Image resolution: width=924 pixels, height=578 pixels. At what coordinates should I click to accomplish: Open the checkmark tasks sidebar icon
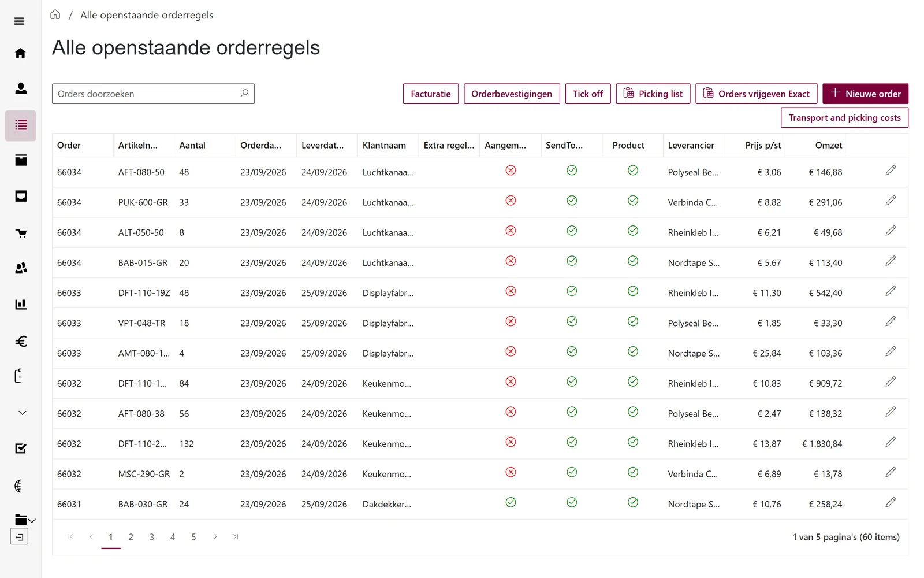[x=21, y=449]
